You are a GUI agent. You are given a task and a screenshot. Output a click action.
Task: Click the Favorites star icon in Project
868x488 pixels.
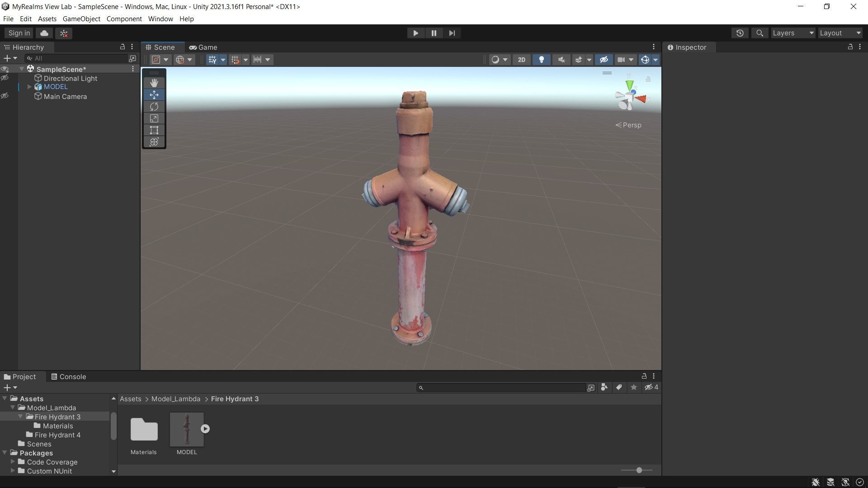point(634,387)
